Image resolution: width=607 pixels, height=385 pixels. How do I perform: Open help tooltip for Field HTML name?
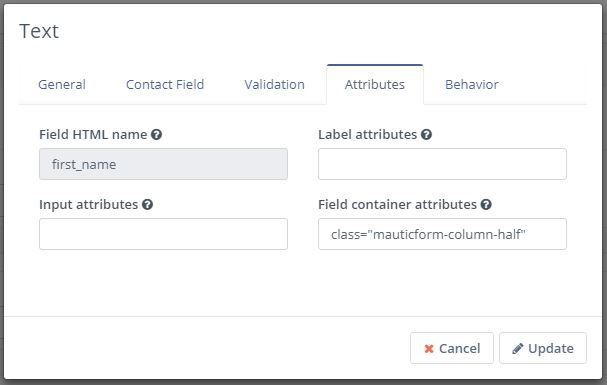coord(156,135)
